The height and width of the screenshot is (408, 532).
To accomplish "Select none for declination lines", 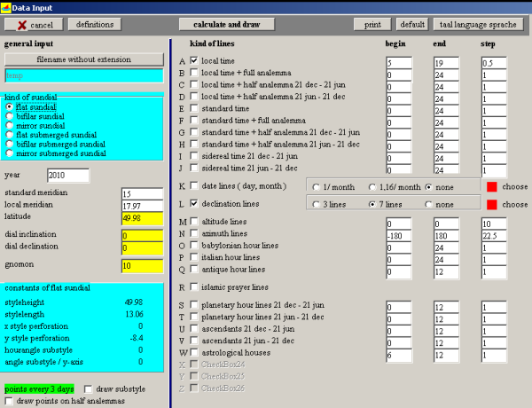I will pos(429,204).
